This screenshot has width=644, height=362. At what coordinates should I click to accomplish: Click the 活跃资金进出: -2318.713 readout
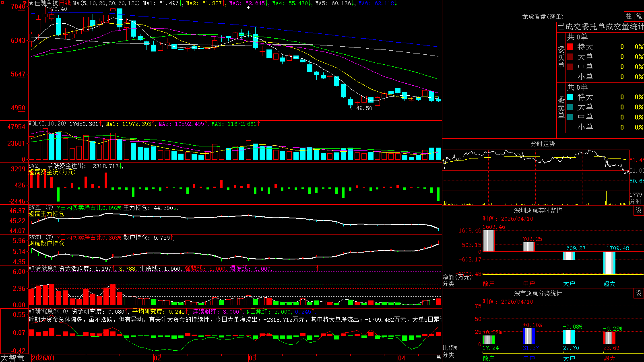(x=83, y=166)
